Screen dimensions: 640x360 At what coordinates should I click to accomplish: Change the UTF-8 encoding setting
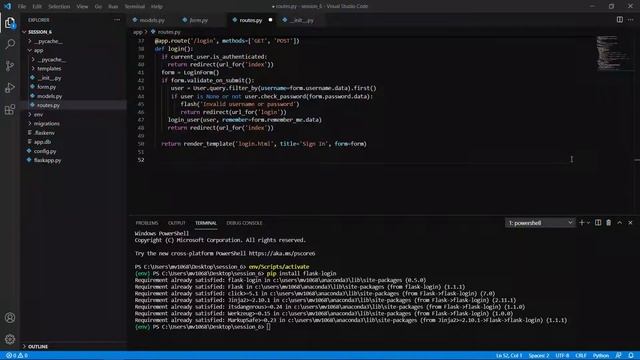point(562,356)
